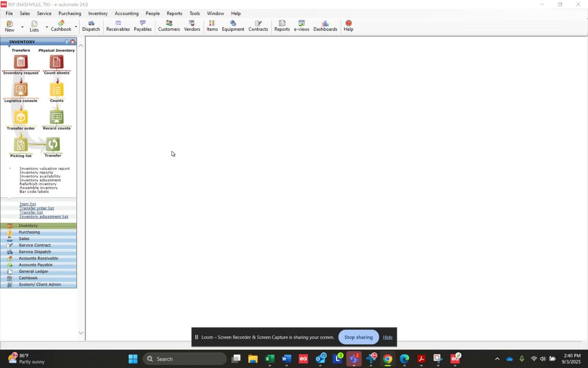Open Inventory reports entry
The image size is (588, 368).
[x=36, y=172]
